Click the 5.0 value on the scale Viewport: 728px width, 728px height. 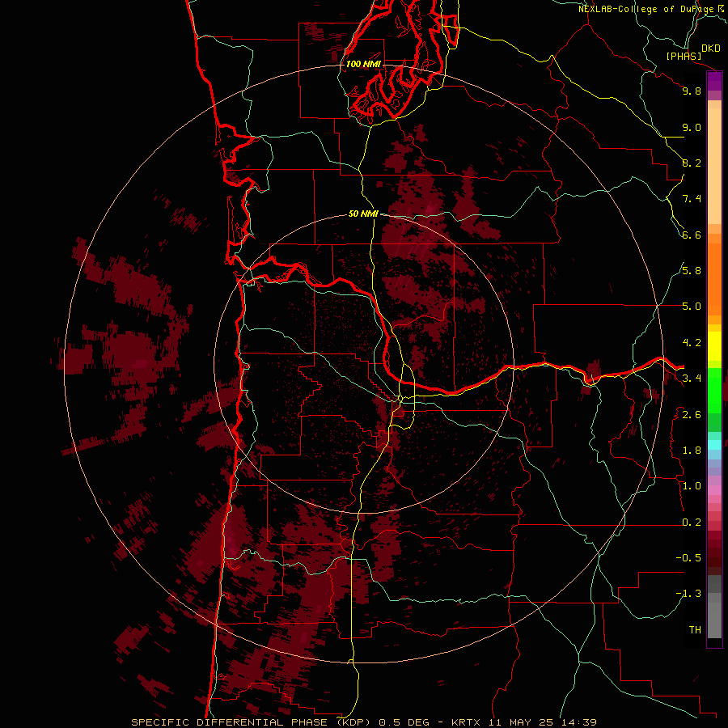point(692,307)
